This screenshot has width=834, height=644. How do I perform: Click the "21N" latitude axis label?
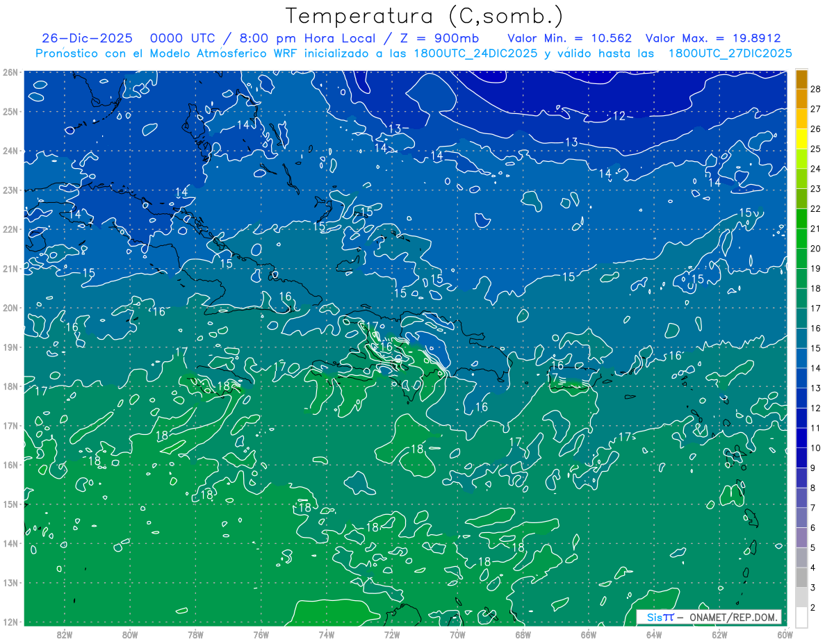(10, 268)
